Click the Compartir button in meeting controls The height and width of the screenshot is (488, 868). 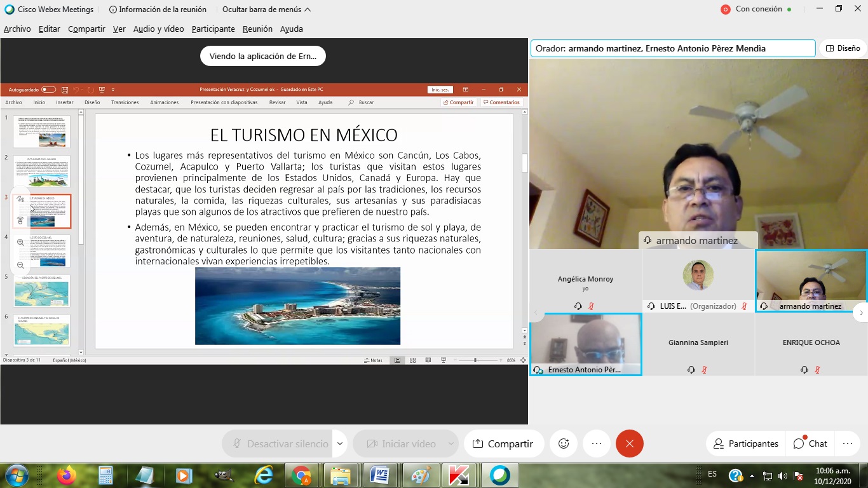[x=504, y=444]
